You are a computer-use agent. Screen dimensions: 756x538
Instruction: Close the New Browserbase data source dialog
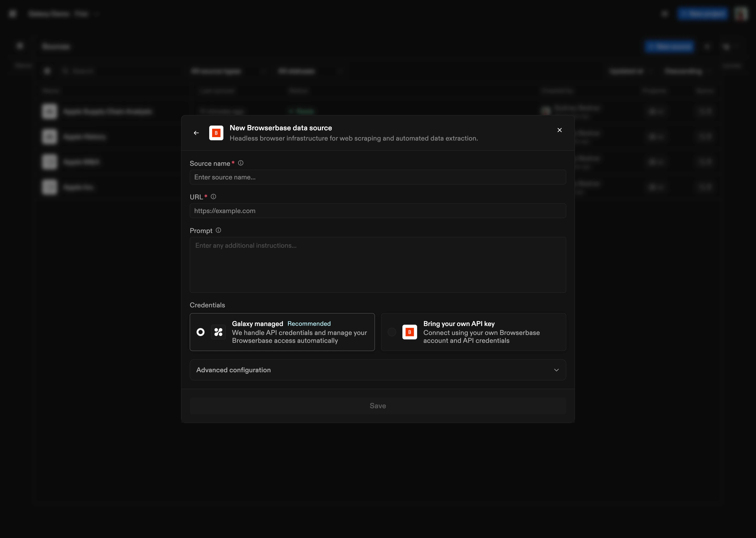(x=559, y=130)
